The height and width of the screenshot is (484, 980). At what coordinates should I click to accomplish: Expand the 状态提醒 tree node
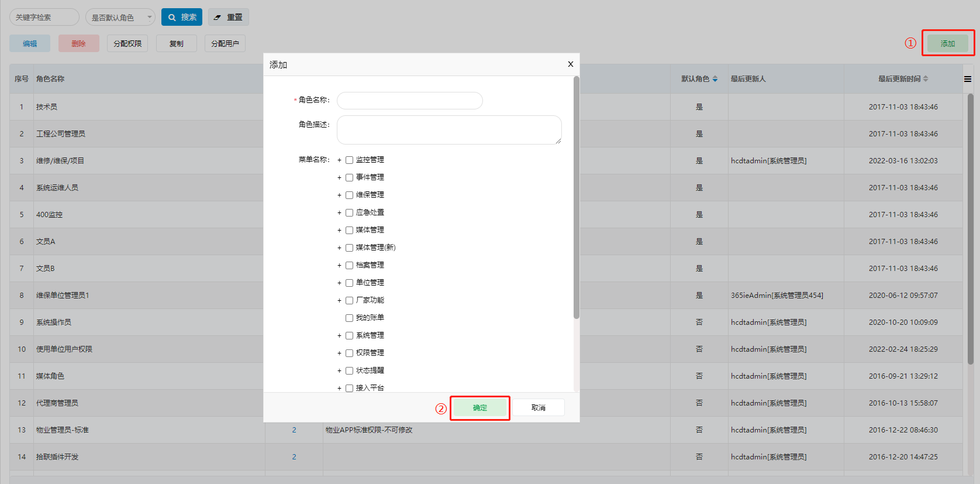pyautogui.click(x=339, y=370)
